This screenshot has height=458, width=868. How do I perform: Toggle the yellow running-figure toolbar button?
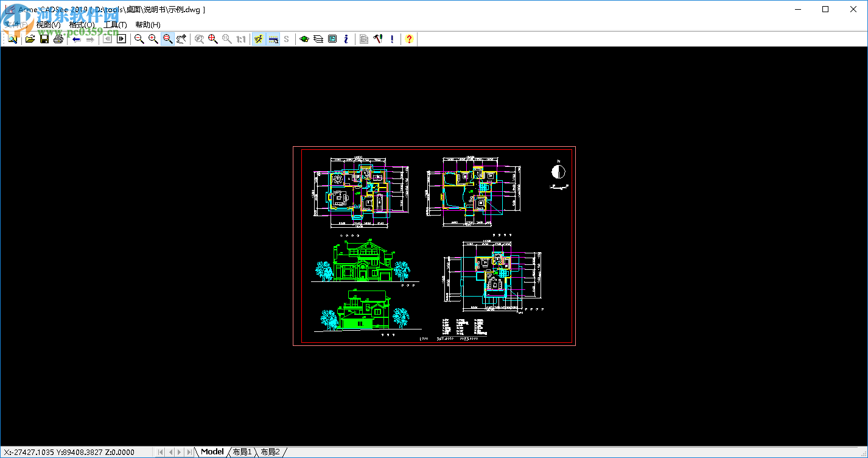click(259, 39)
